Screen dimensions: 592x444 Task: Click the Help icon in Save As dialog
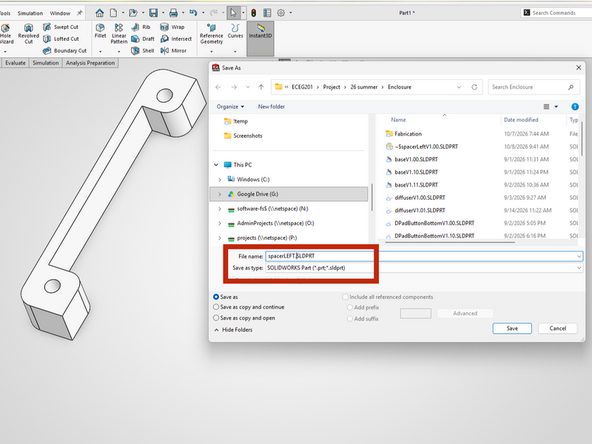pos(575,107)
